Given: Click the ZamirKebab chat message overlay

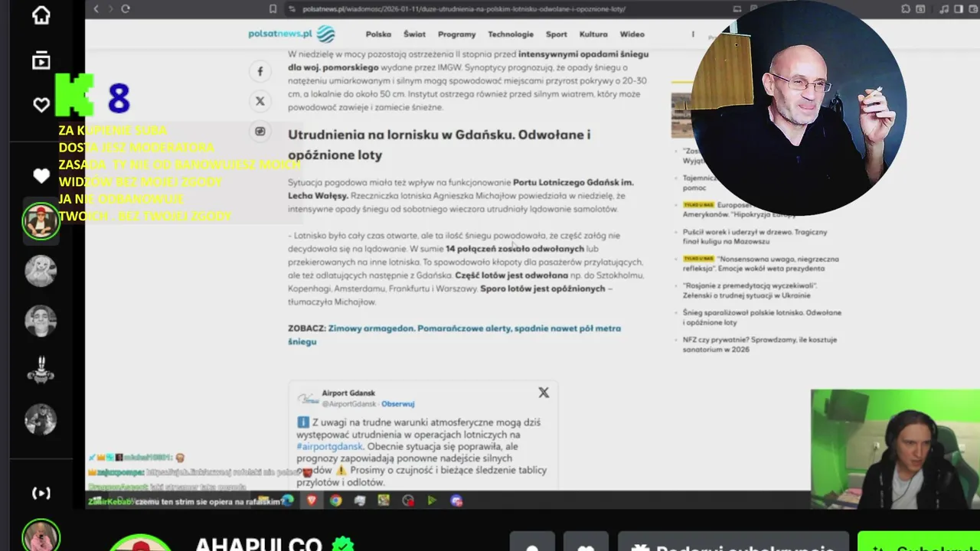Looking at the screenshot, I should [x=185, y=501].
